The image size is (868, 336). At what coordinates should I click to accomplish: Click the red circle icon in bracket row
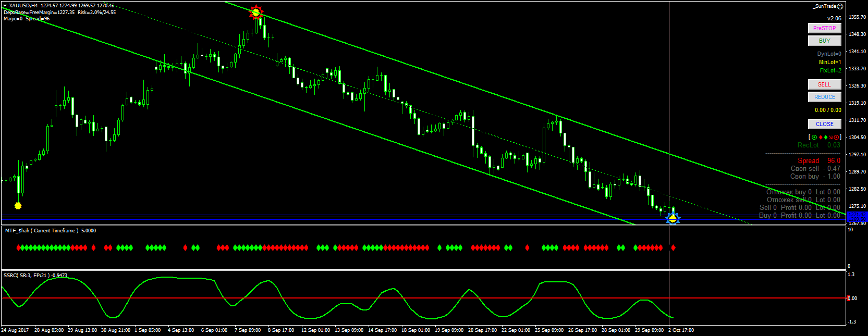tap(836, 138)
